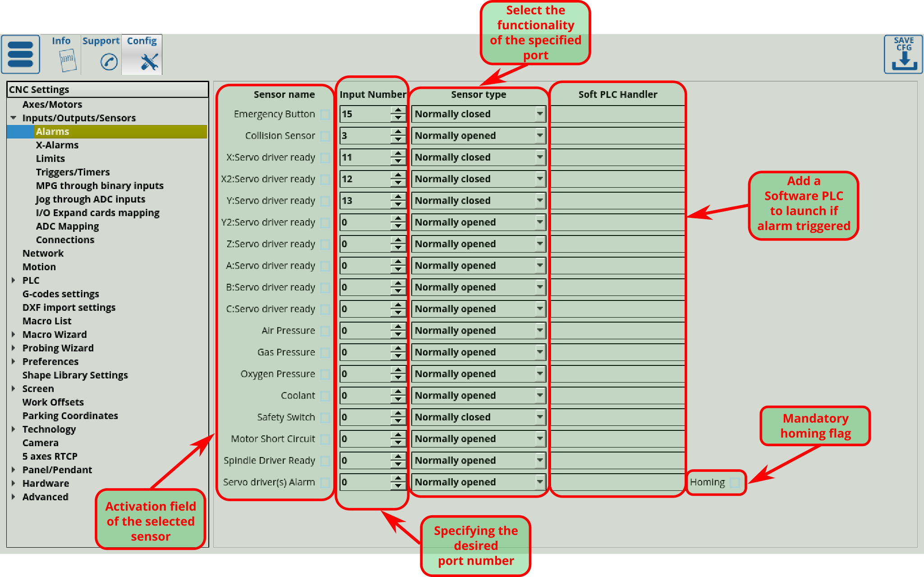Image resolution: width=924 pixels, height=577 pixels.
Task: Increase Emergency Button input number with up arrow
Action: coord(398,110)
